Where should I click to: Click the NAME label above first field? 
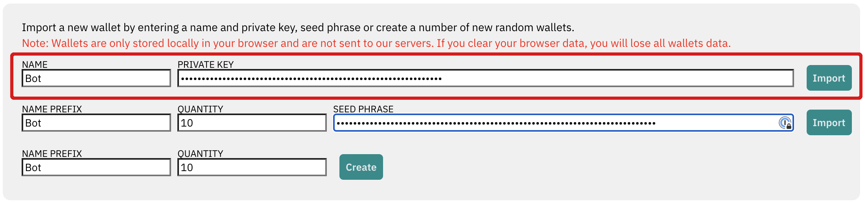tap(35, 65)
